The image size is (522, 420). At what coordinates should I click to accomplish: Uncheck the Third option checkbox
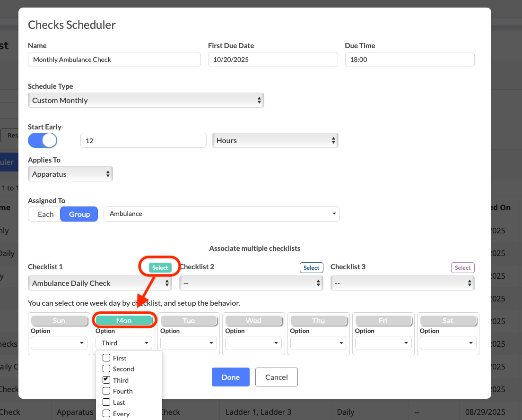[x=106, y=380]
